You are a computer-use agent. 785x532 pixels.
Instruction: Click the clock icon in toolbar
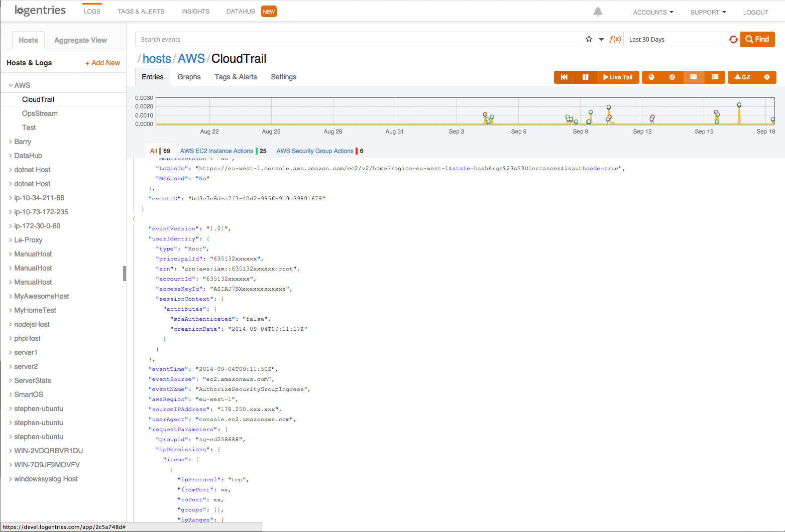(x=672, y=77)
